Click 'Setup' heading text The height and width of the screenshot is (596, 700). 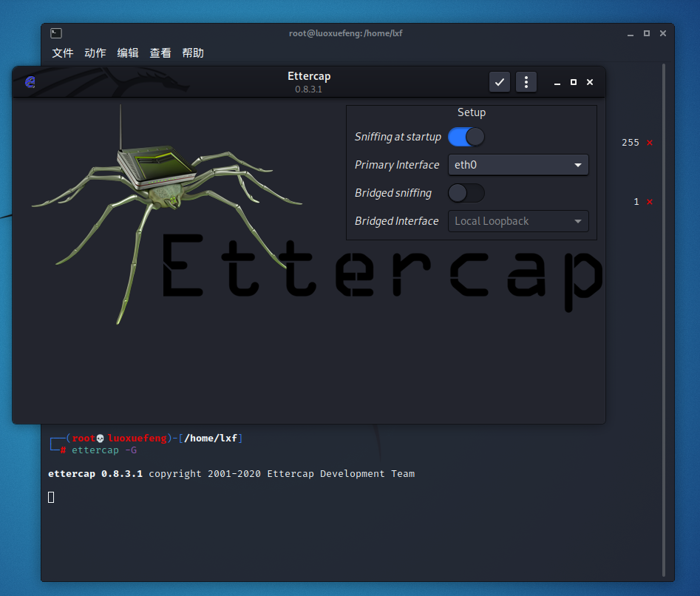(472, 112)
